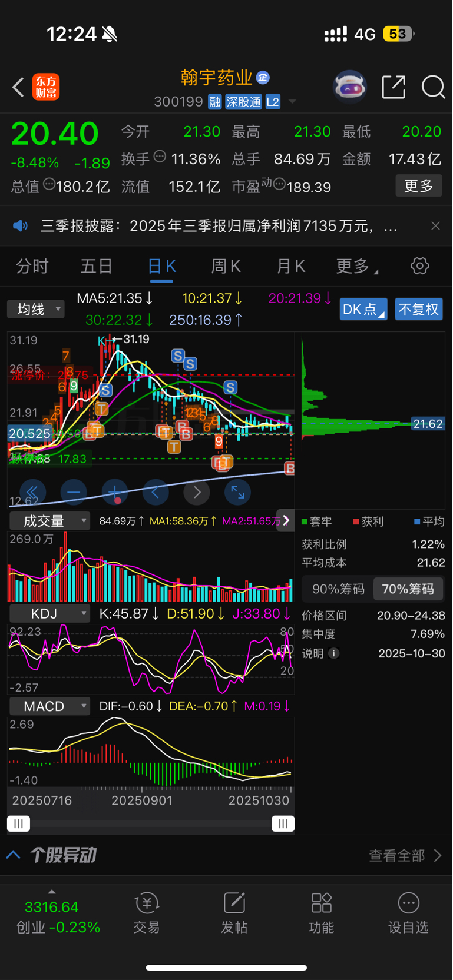Tap the 说明 info icon

click(334, 653)
